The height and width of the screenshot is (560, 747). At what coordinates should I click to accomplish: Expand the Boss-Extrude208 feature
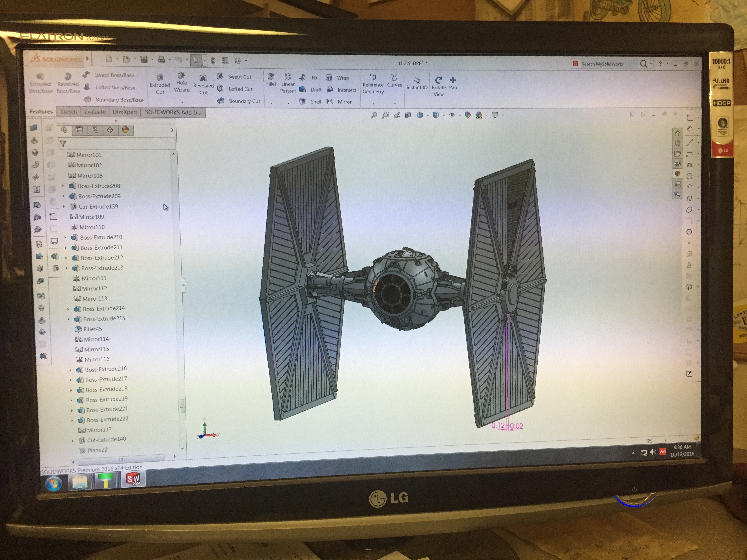tap(63, 186)
